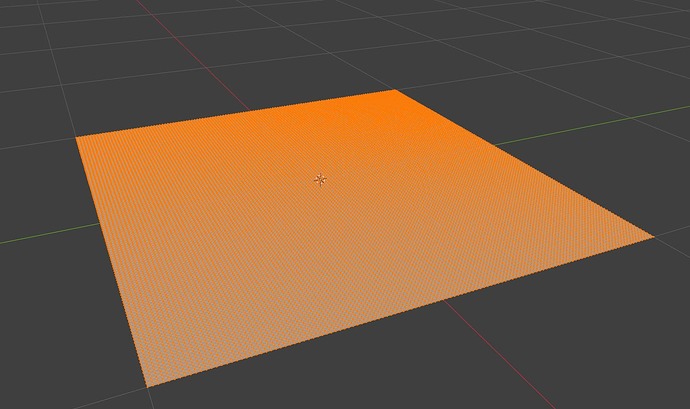Click the 3D cursor on the plane
Viewport: 690px width, 409px height.
(320, 180)
